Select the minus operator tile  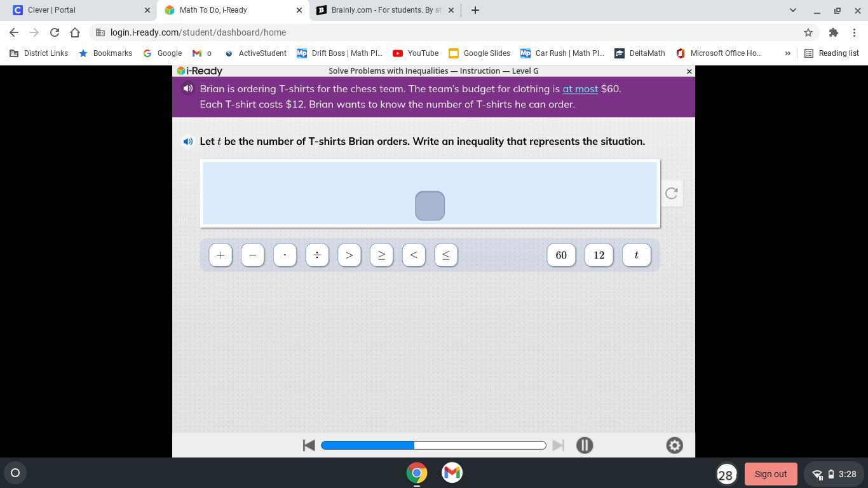click(253, 255)
